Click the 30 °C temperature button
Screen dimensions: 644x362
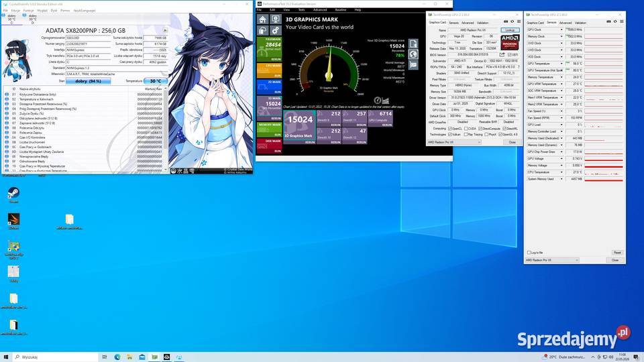pos(155,81)
